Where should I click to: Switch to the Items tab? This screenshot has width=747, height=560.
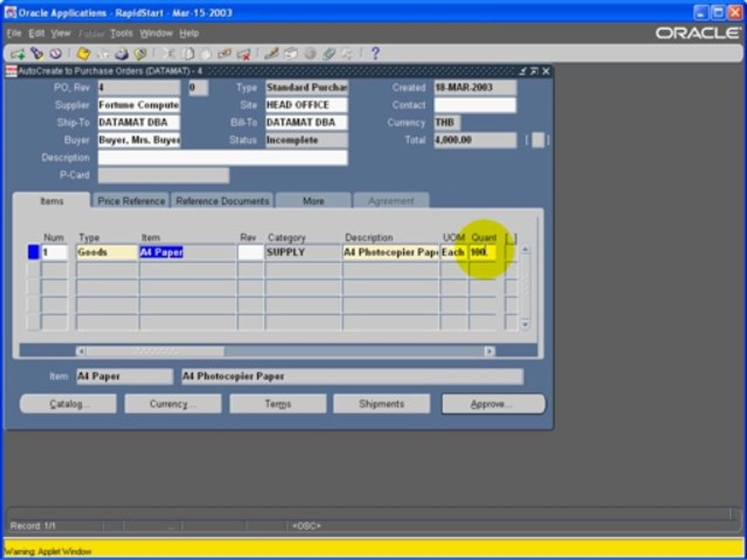[51, 201]
